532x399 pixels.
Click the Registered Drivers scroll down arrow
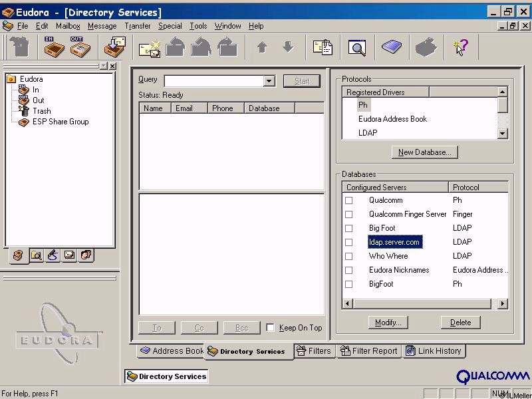pyautogui.click(x=503, y=134)
